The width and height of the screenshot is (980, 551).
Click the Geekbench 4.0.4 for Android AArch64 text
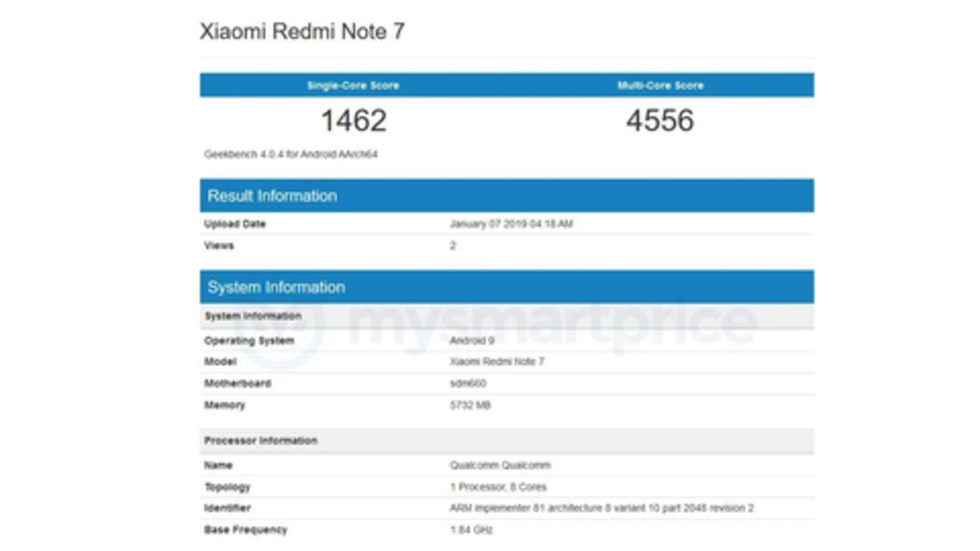[x=291, y=154]
